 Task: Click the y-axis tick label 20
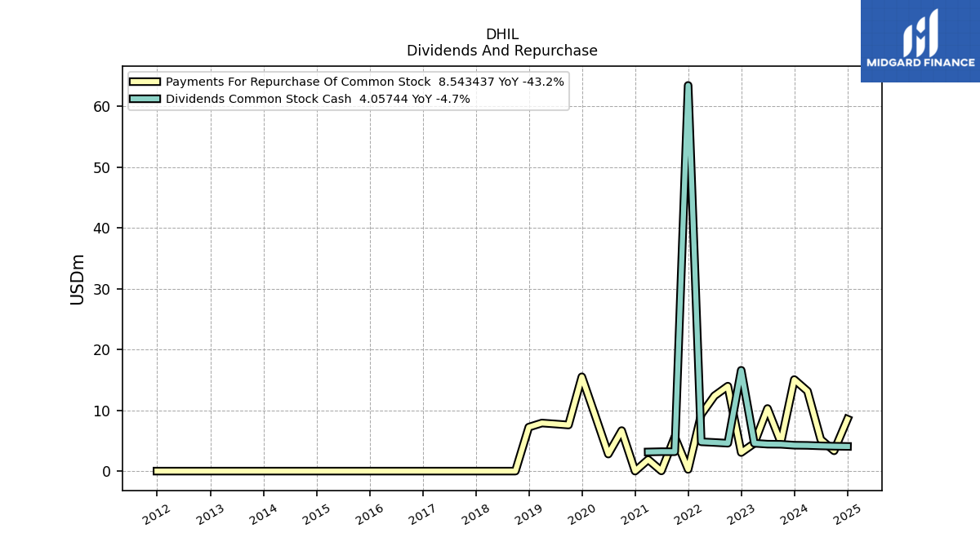point(102,350)
